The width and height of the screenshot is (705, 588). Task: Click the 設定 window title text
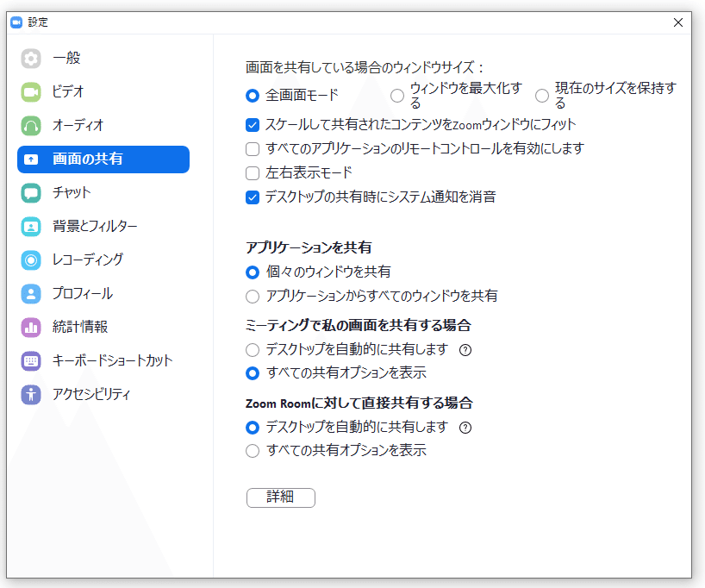click(x=38, y=22)
